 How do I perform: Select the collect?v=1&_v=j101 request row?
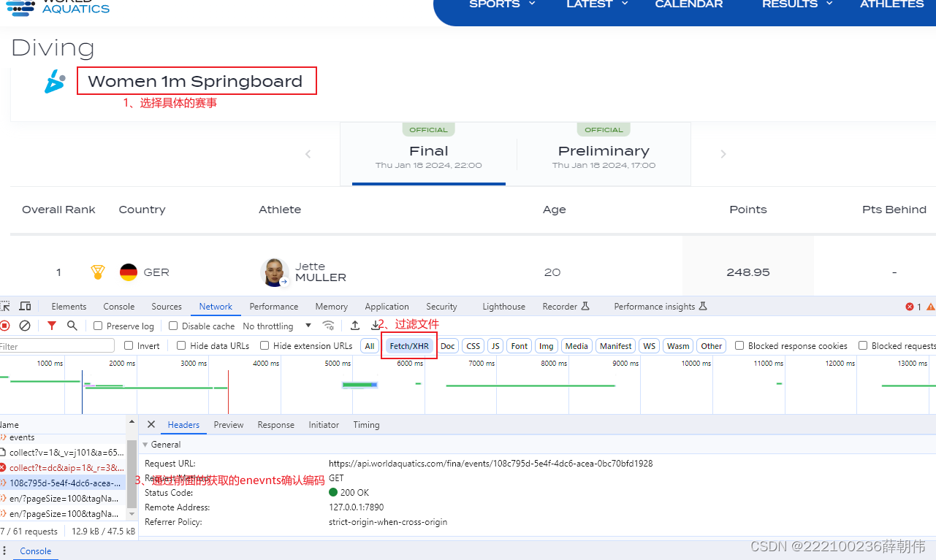tap(64, 452)
